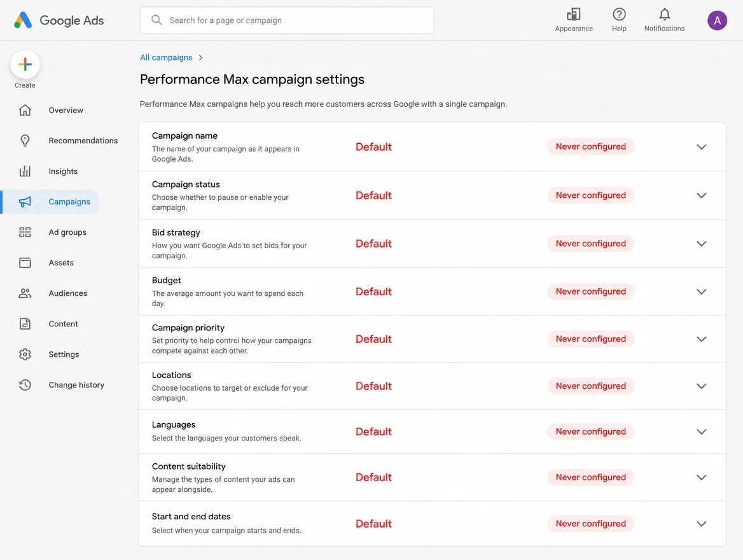Go to Overview in sidebar
Viewport: 743px width, 560px height.
[x=66, y=110]
